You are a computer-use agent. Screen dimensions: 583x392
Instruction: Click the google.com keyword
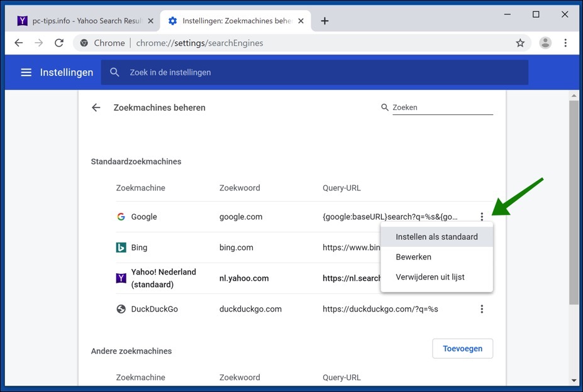[241, 217]
